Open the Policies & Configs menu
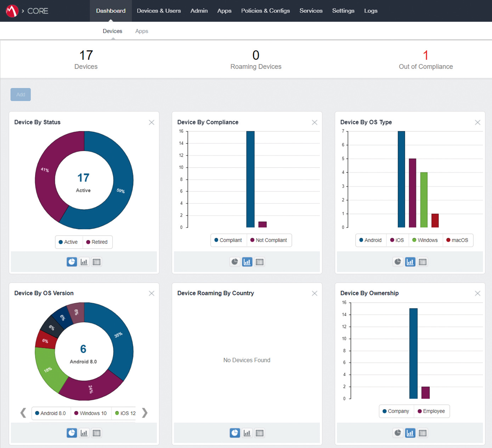The image size is (492, 448). click(x=266, y=11)
